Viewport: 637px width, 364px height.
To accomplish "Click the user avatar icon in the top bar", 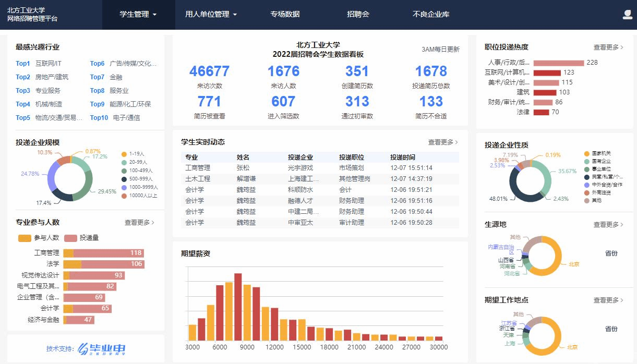I will [x=627, y=15].
